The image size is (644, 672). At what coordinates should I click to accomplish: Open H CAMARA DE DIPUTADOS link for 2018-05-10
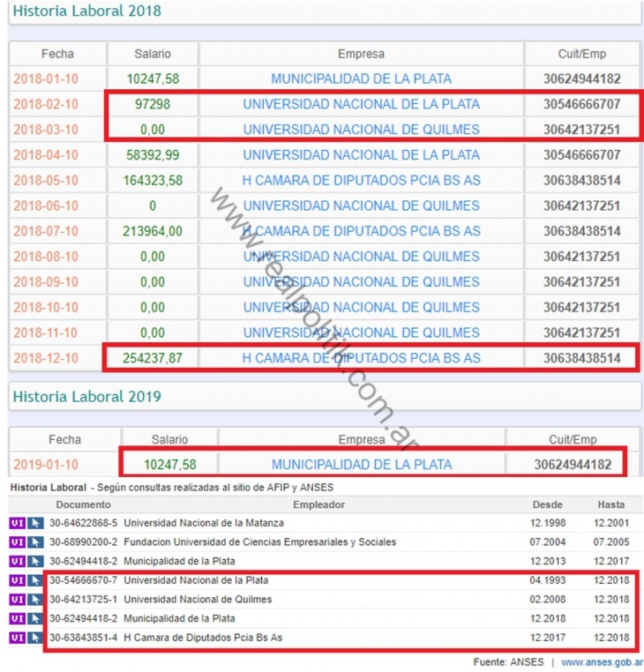click(361, 181)
